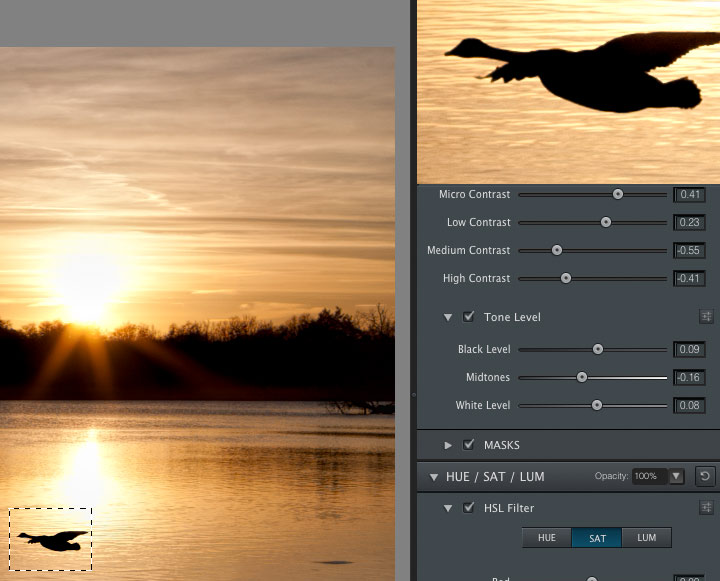The image size is (720, 581).
Task: Click the Medium Contrast value field -0.55
Action: tap(689, 250)
